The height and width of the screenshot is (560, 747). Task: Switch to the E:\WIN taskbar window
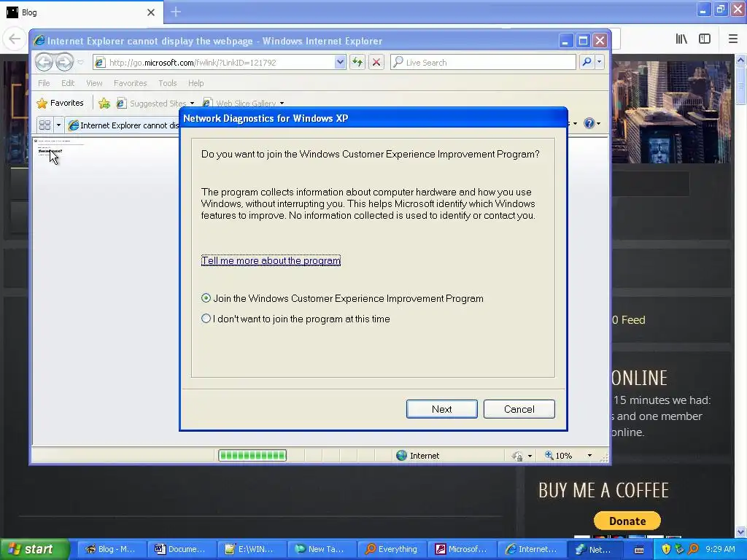tap(252, 549)
